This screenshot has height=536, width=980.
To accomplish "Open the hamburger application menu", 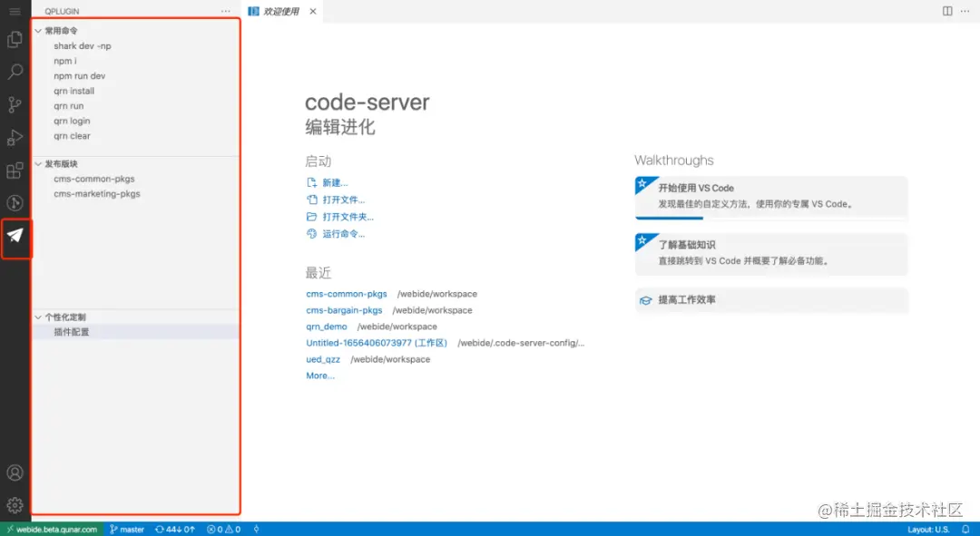I will click(15, 11).
